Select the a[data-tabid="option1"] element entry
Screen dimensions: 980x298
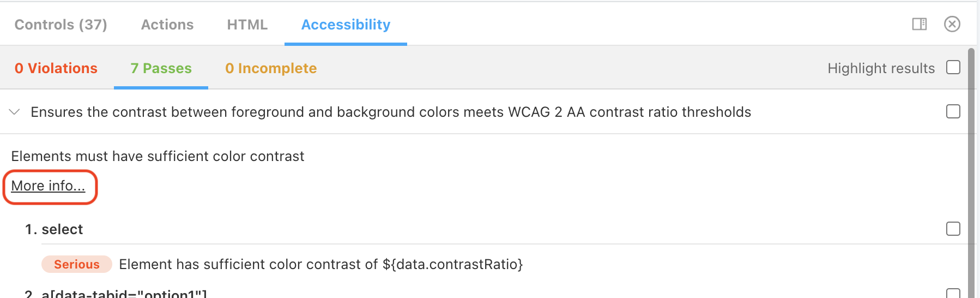pos(116,294)
